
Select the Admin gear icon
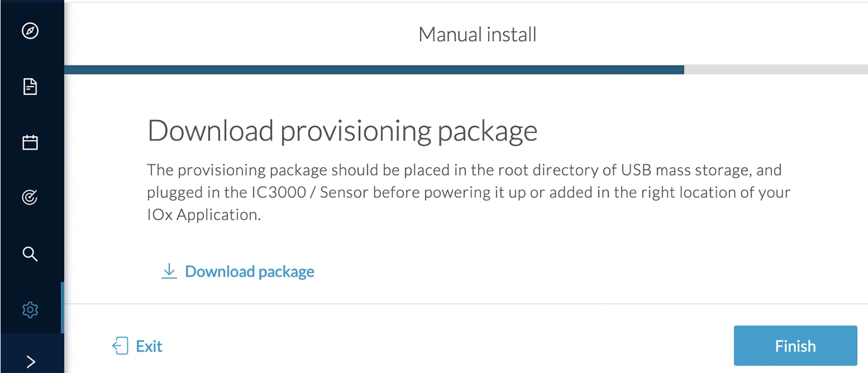[30, 309]
